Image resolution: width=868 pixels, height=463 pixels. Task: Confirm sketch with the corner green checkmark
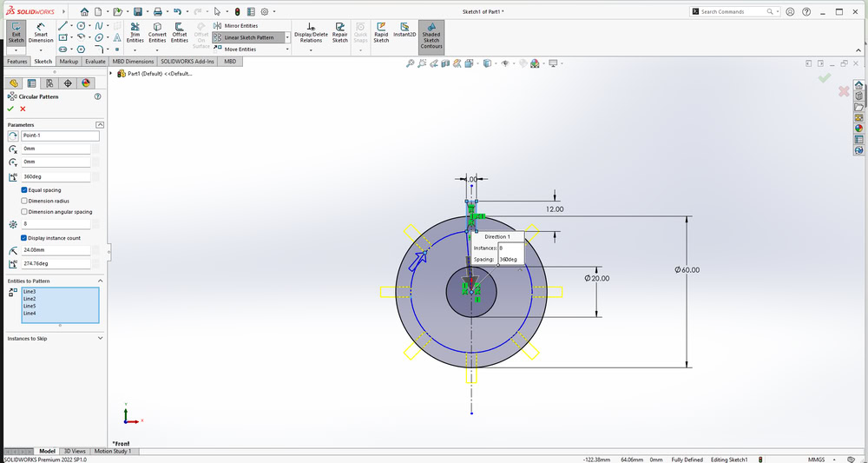pyautogui.click(x=825, y=78)
